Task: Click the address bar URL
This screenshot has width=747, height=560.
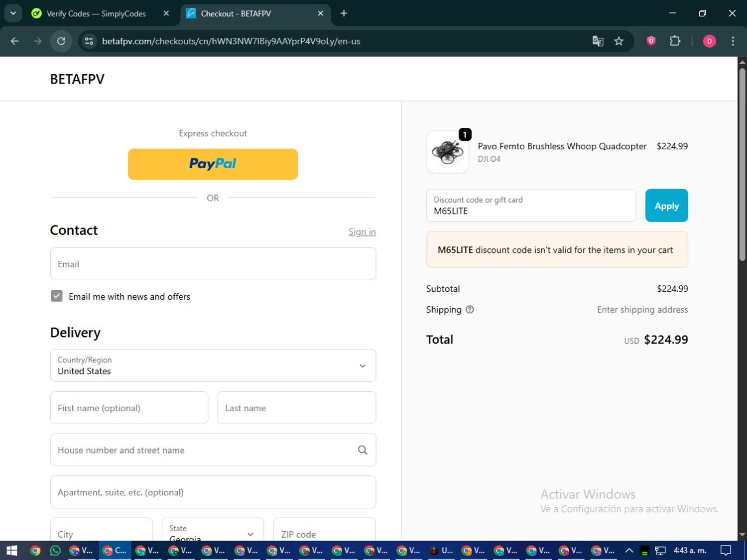Action: [x=231, y=41]
